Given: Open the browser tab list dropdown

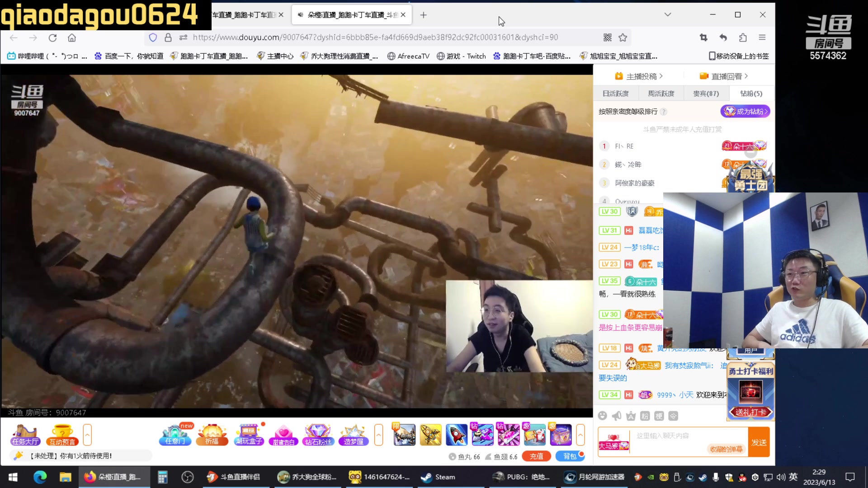Looking at the screenshot, I should 668,14.
